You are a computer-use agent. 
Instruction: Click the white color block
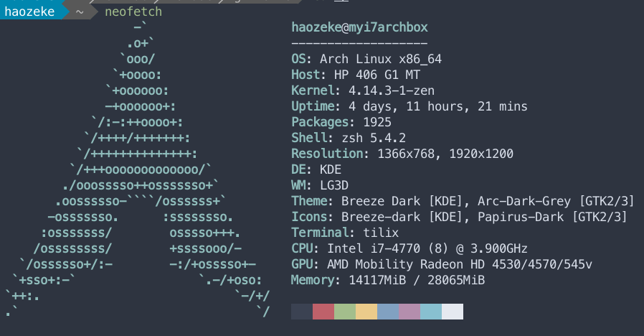click(x=453, y=312)
